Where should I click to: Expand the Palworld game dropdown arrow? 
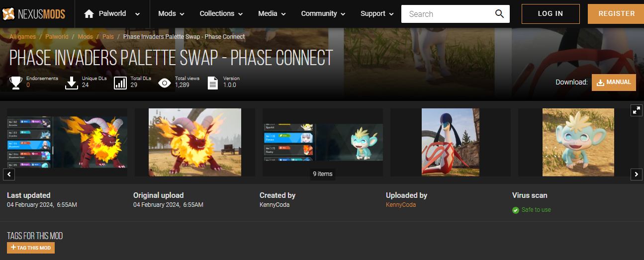click(x=137, y=14)
